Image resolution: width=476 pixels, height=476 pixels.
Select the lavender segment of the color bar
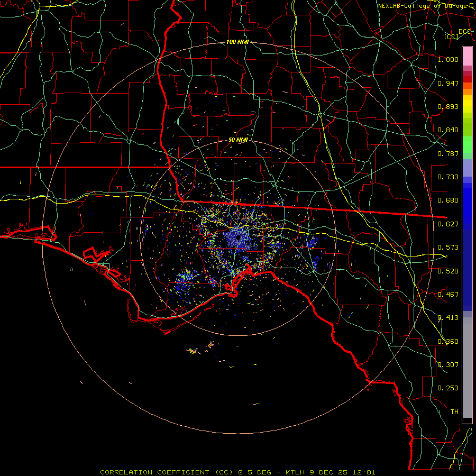pyautogui.click(x=467, y=168)
